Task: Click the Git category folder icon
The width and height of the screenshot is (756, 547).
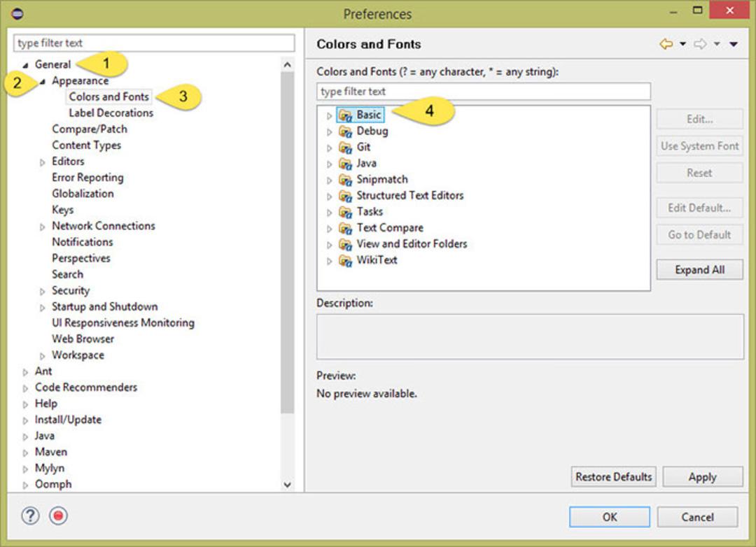Action: pyautogui.click(x=345, y=148)
